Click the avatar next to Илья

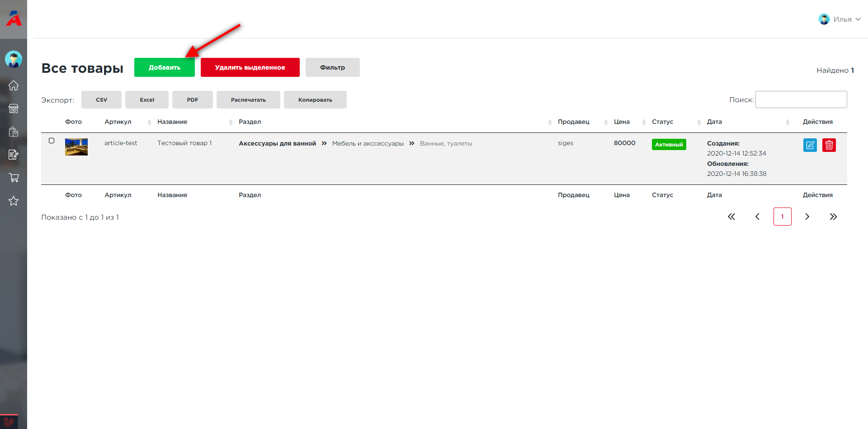824,19
